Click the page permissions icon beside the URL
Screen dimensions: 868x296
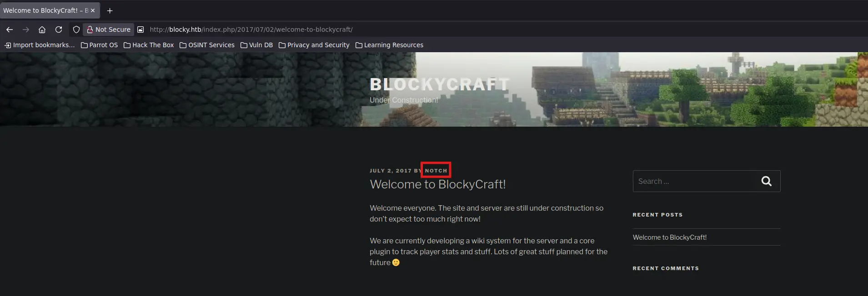[141, 30]
